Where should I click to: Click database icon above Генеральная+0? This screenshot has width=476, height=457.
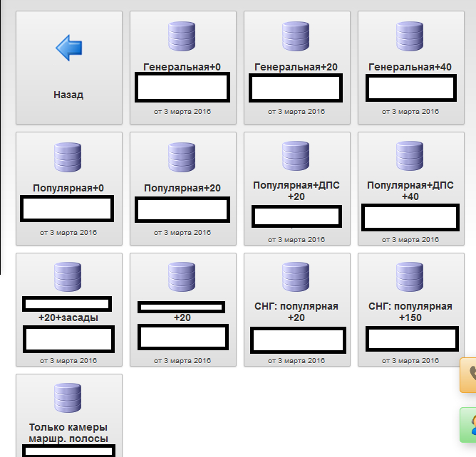pyautogui.click(x=182, y=36)
